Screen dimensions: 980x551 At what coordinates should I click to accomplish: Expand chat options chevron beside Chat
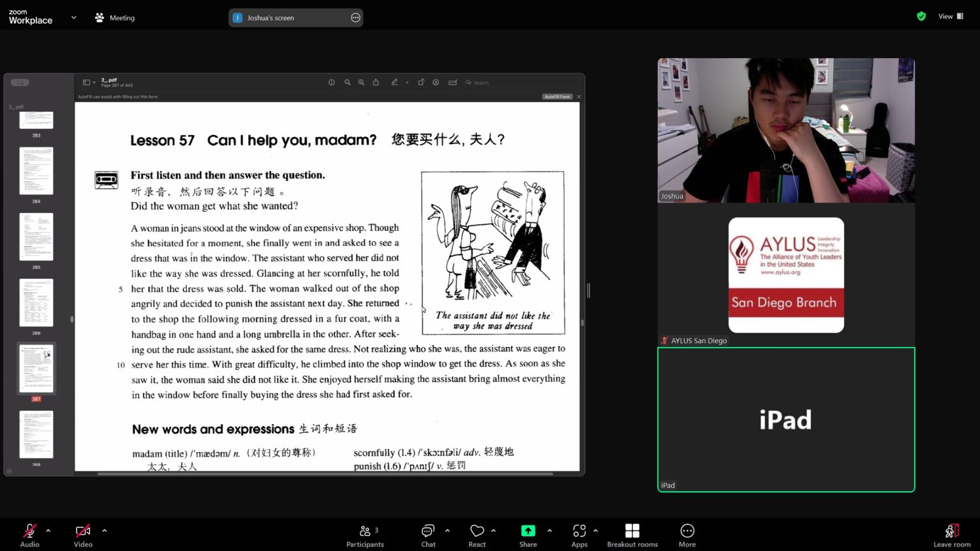click(x=447, y=530)
